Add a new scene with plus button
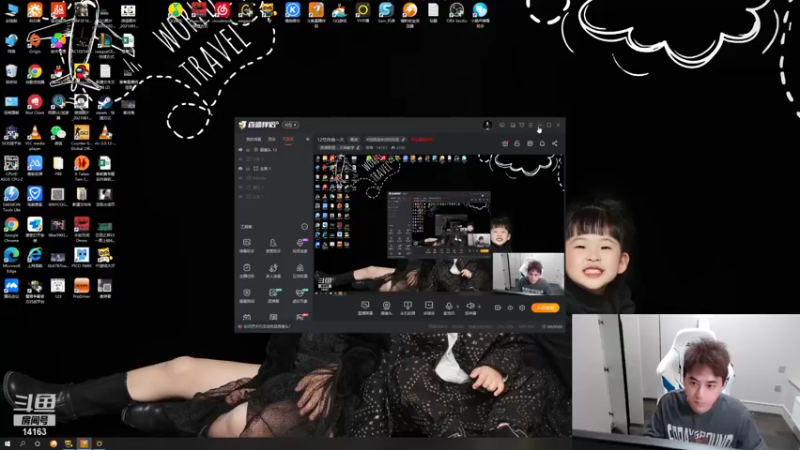 (x=308, y=139)
